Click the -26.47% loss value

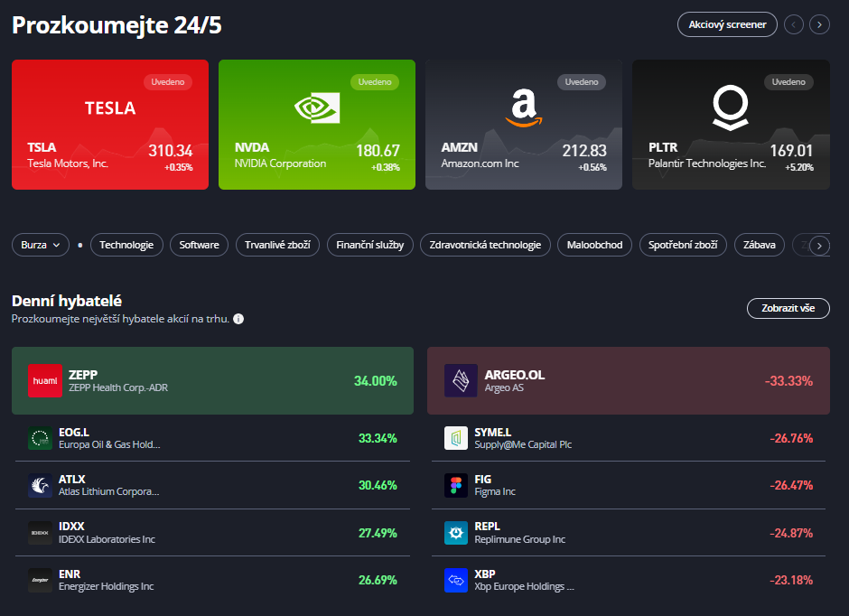pyautogui.click(x=791, y=485)
